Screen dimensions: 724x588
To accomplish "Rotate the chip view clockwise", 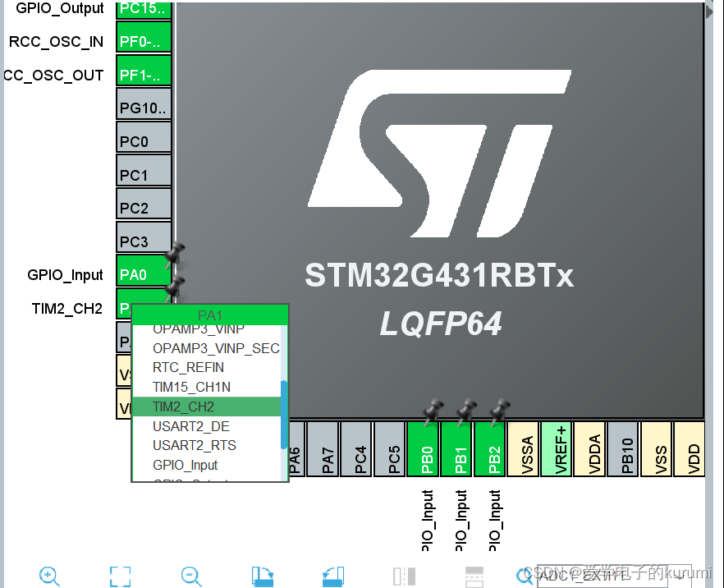I will [x=263, y=576].
